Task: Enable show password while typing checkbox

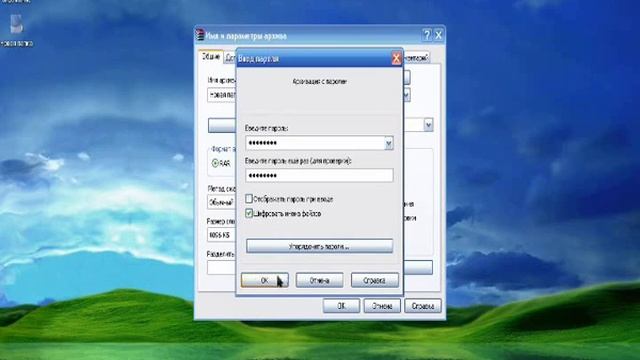Action: [x=249, y=199]
